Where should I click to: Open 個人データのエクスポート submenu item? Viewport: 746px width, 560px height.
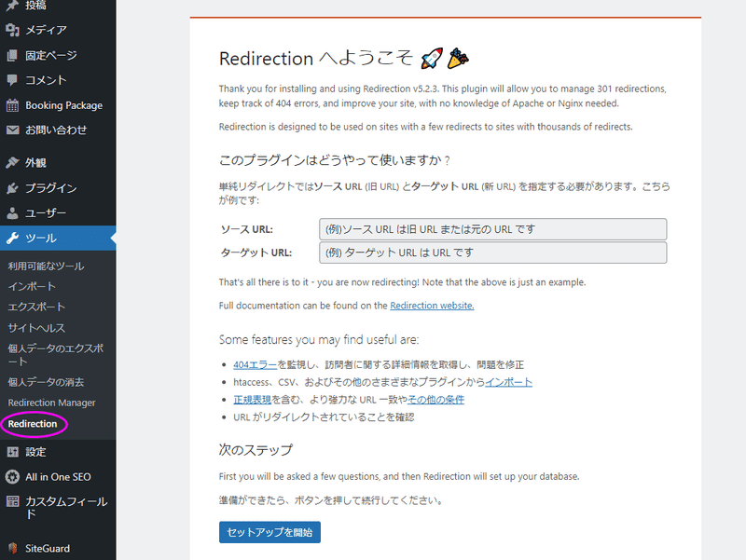(x=56, y=355)
